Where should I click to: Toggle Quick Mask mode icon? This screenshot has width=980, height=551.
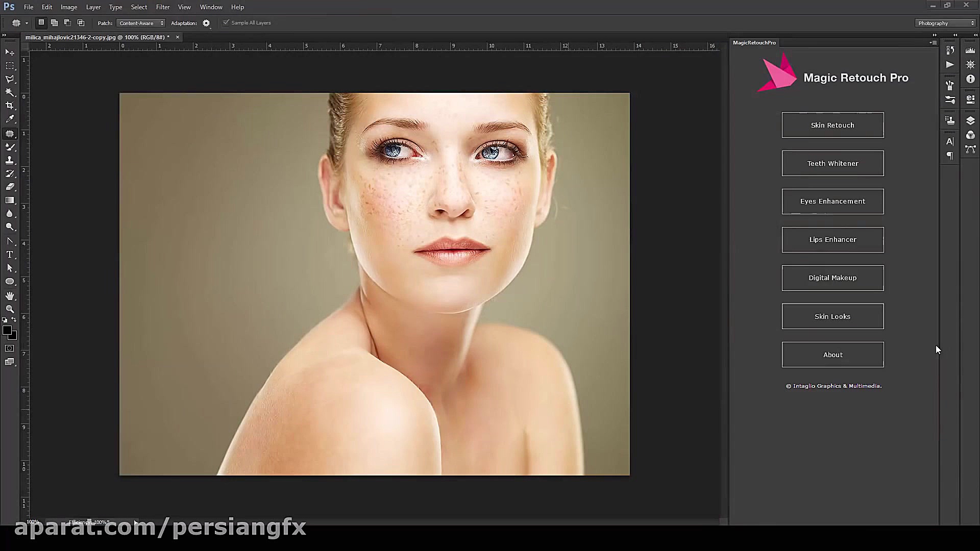(10, 348)
